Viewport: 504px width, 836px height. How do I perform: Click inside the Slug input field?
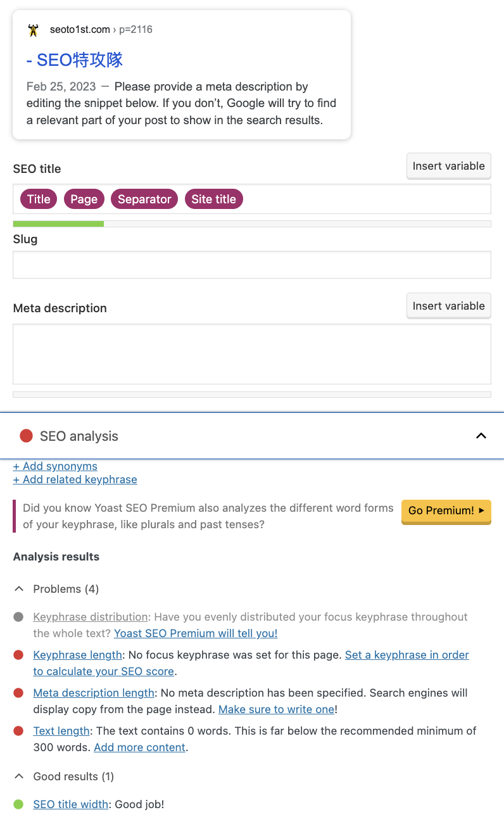pyautogui.click(x=252, y=265)
